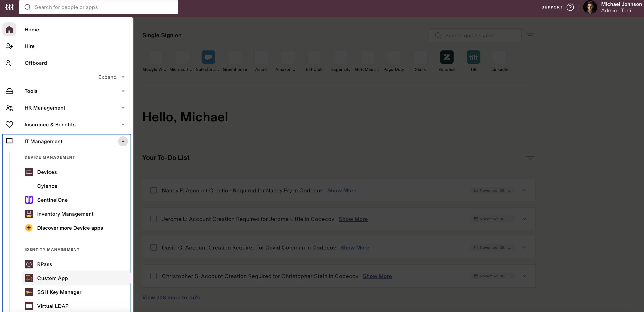Check the Jerome Little Codecov to-do

tap(153, 219)
